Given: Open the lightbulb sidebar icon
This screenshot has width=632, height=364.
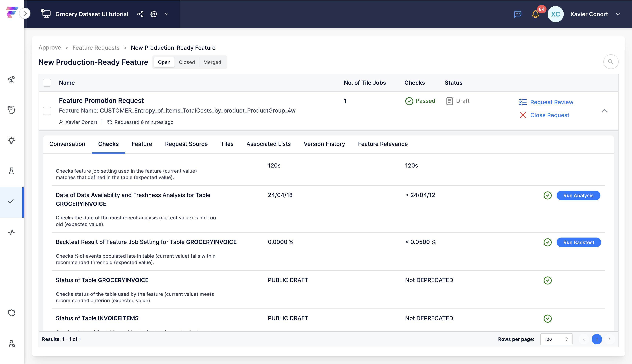Looking at the screenshot, I should [11, 140].
